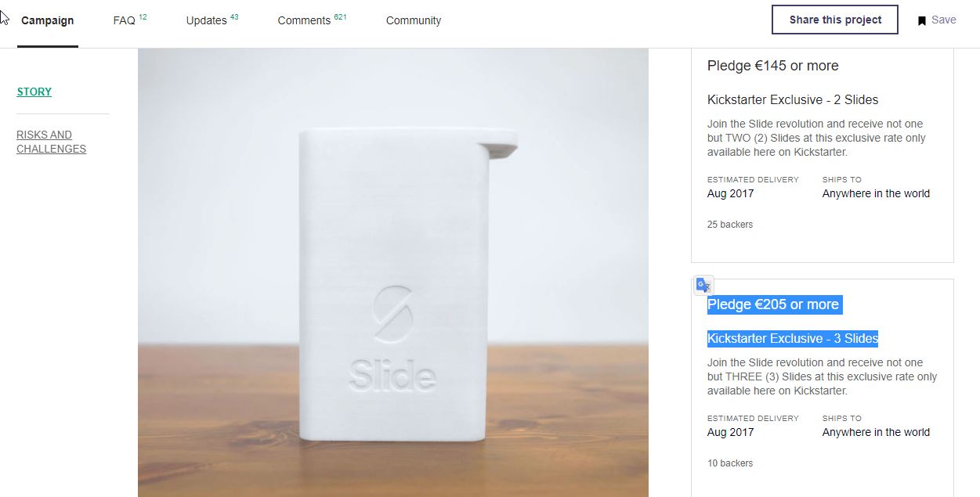
Task: Switch to the FAQ tab
Action: click(130, 20)
